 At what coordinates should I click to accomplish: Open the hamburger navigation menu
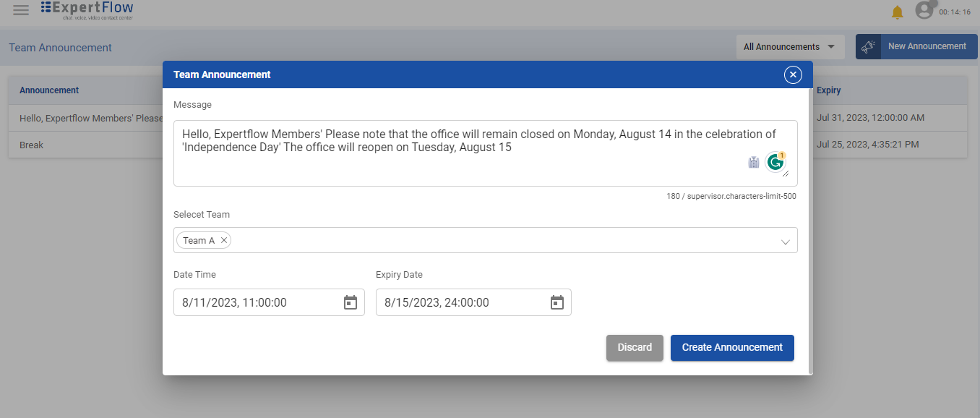pos(21,10)
